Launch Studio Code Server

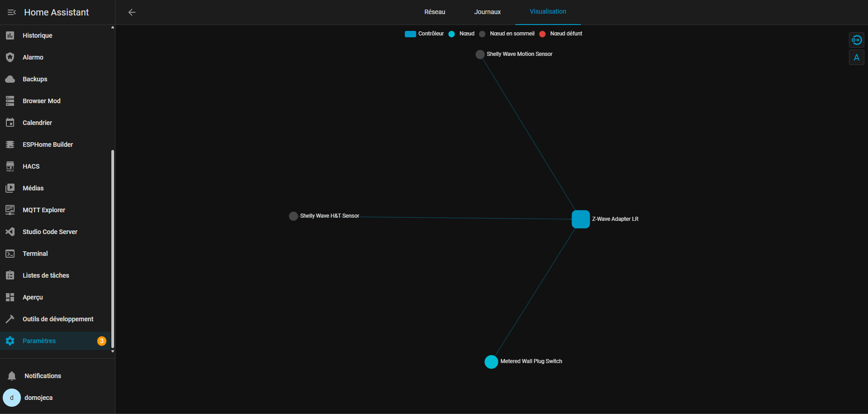coord(50,232)
